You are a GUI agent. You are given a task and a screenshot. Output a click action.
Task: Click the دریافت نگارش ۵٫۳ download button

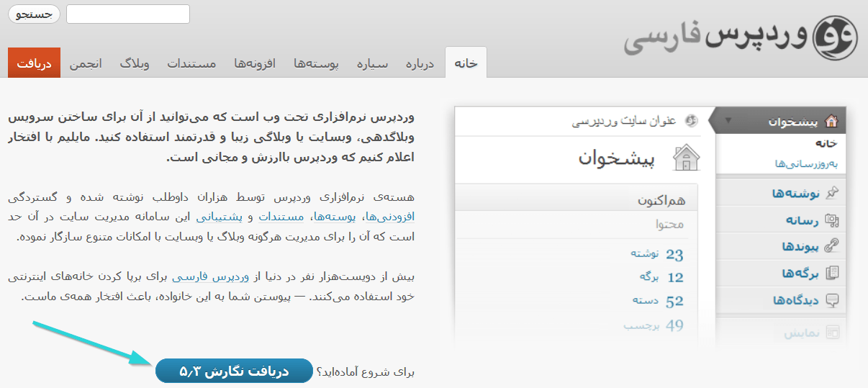(234, 371)
